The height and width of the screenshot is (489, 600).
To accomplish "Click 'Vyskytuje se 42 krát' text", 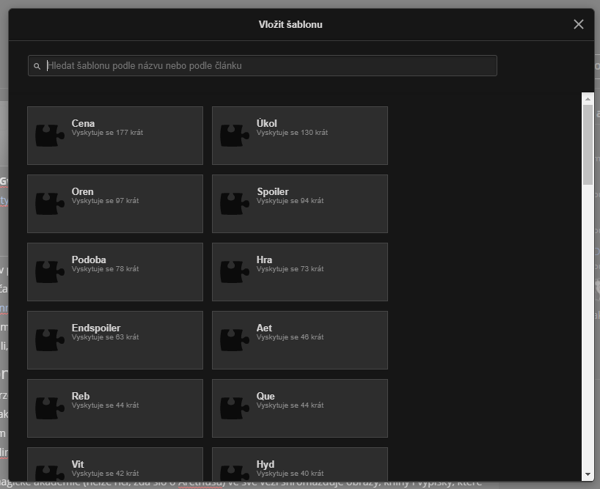I will 105,473.
